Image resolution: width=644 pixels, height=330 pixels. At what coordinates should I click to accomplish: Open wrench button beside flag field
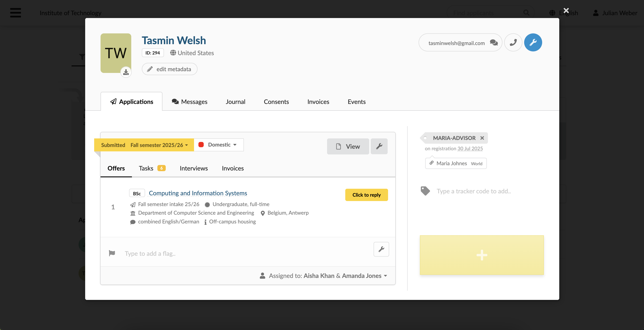(381, 249)
